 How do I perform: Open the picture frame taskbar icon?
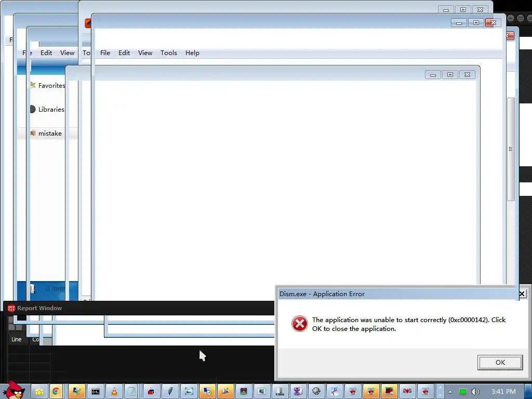pyautogui.click(x=189, y=392)
